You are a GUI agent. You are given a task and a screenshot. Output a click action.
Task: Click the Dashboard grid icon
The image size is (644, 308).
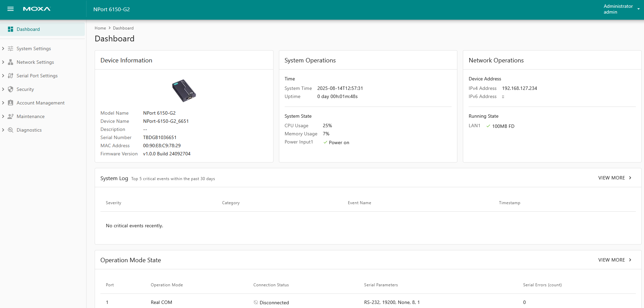(x=11, y=29)
